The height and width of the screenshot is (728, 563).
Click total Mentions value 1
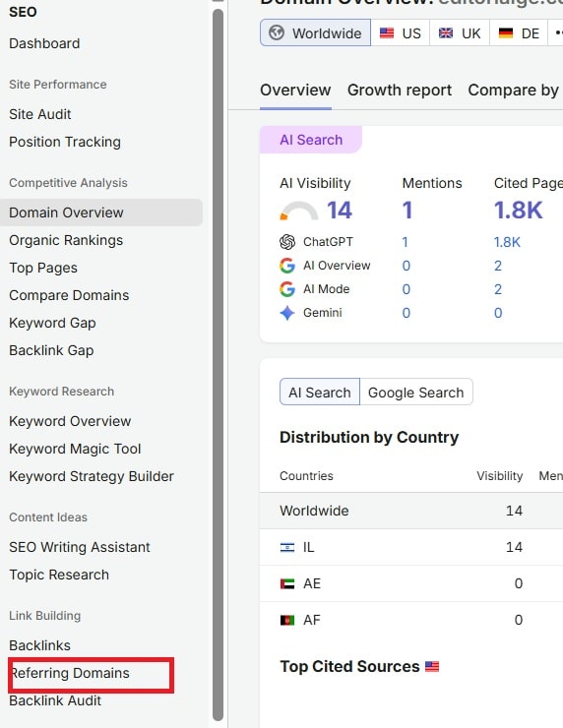[407, 210]
